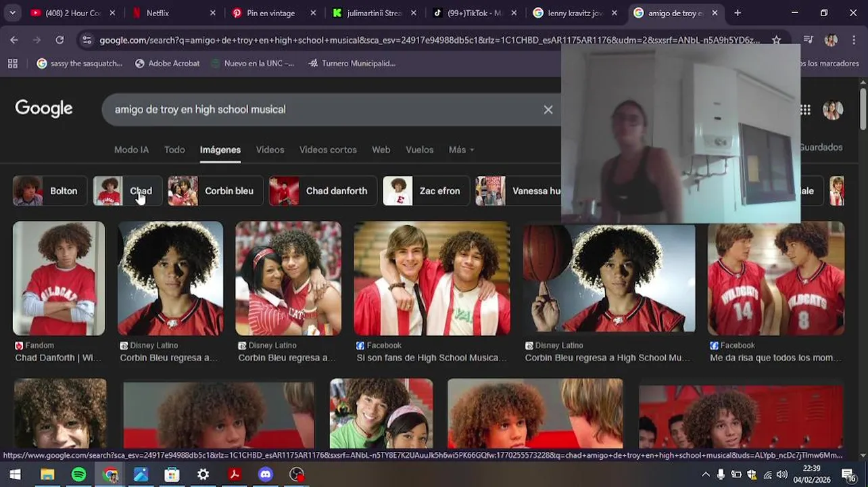Filter images by the Zac efron chip
Screen dimensions: 868x487
(x=425, y=191)
